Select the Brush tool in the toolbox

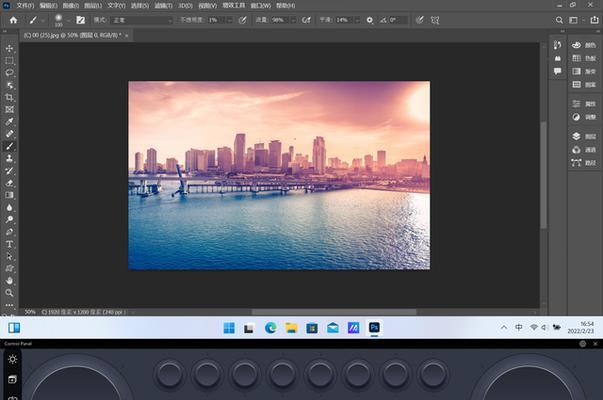click(x=10, y=146)
